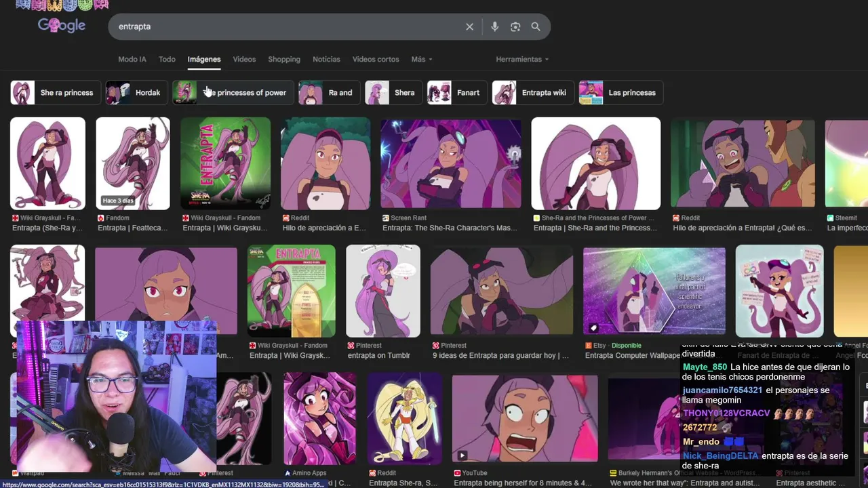Click the magnifying glass search icon
Viewport: 868px width, 488px height.
pos(536,26)
